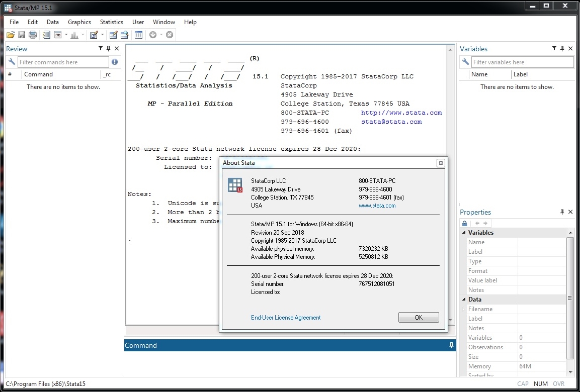Toggle the lock icon in Properties
Screen dimensions: 580x392
[465, 223]
